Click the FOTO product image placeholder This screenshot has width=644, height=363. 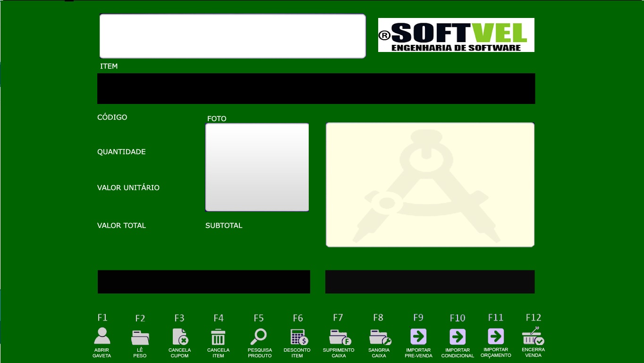257,167
